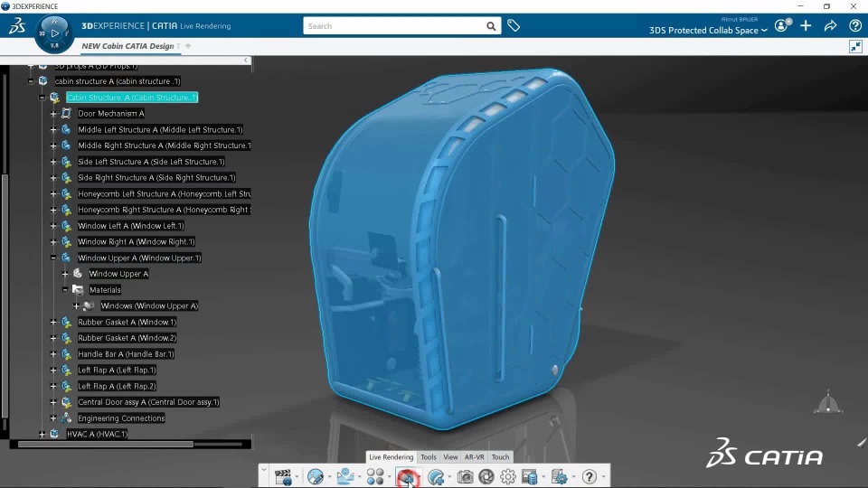
Task: Select Rubber Gasket A (Window.2)
Action: 127,338
